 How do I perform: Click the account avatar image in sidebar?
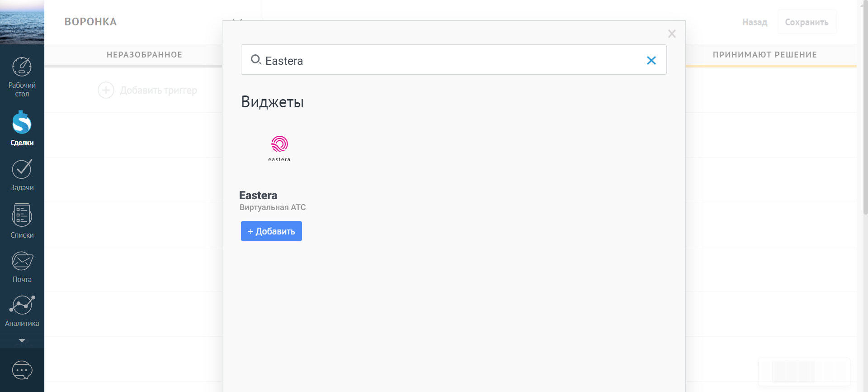tap(22, 22)
